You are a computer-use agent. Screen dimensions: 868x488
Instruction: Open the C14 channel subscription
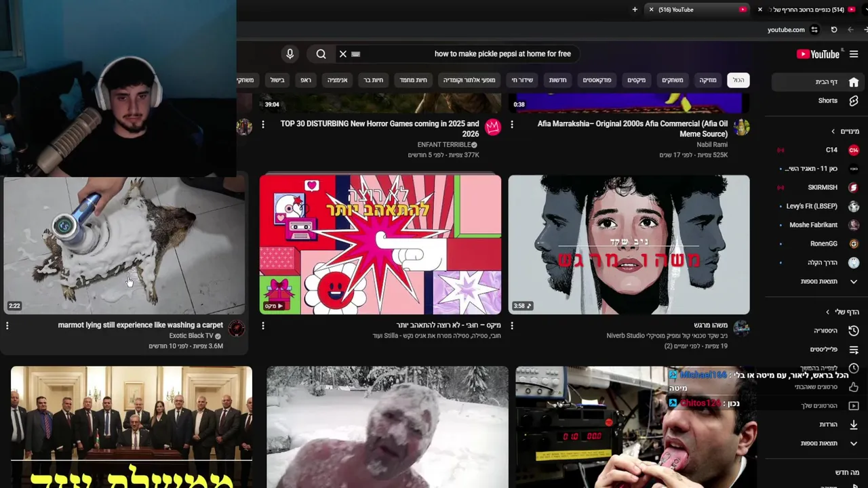tap(819, 150)
